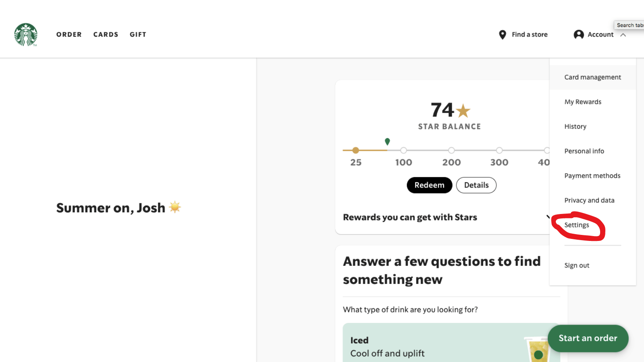The width and height of the screenshot is (644, 362).
Task: Click the green marker on rewards progress
Action: pyautogui.click(x=387, y=141)
